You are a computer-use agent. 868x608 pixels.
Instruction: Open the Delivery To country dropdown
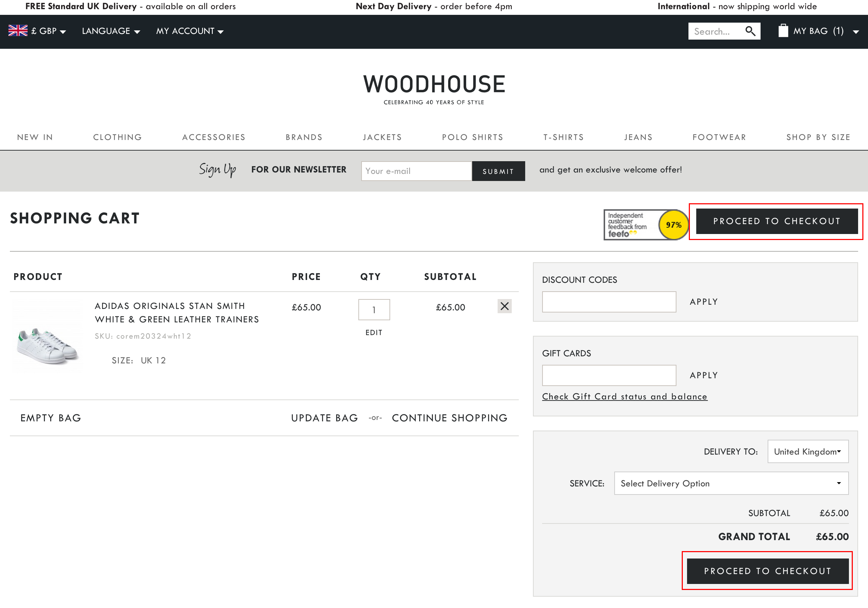[x=808, y=451]
